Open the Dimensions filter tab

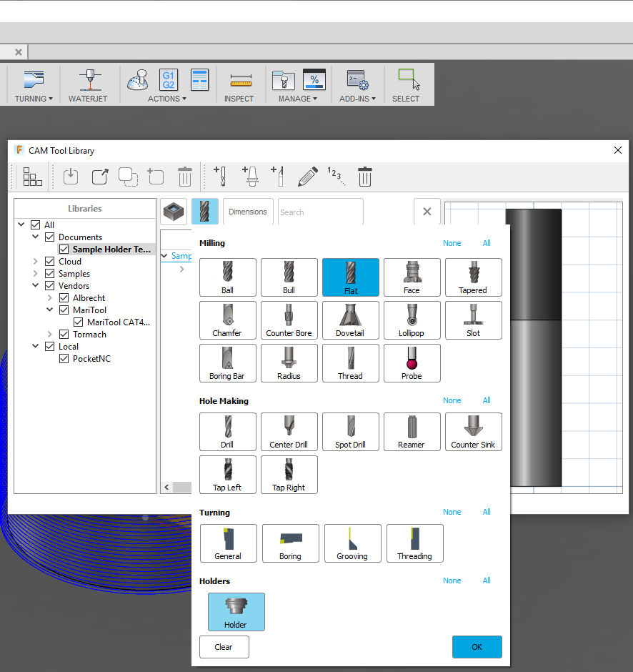point(248,212)
